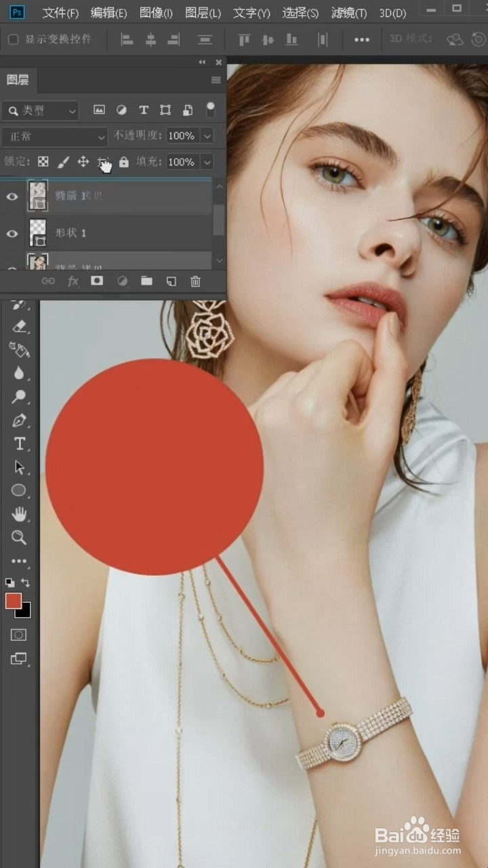The width and height of the screenshot is (488, 868).
Task: Toggle lock all padlock icon
Action: [x=124, y=162]
